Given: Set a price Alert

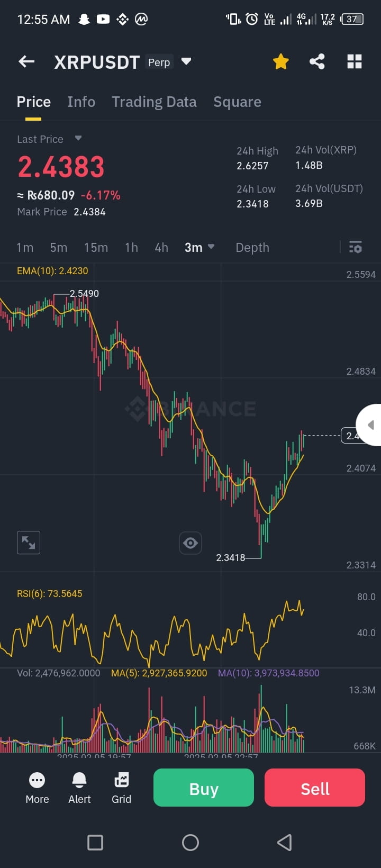Looking at the screenshot, I should point(79,788).
